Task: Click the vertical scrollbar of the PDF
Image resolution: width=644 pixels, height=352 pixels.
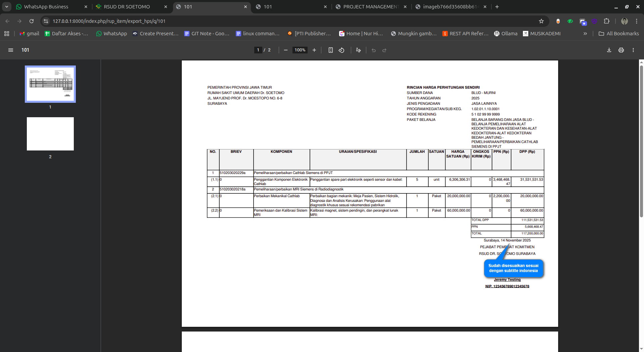Action: pyautogui.click(x=641, y=141)
